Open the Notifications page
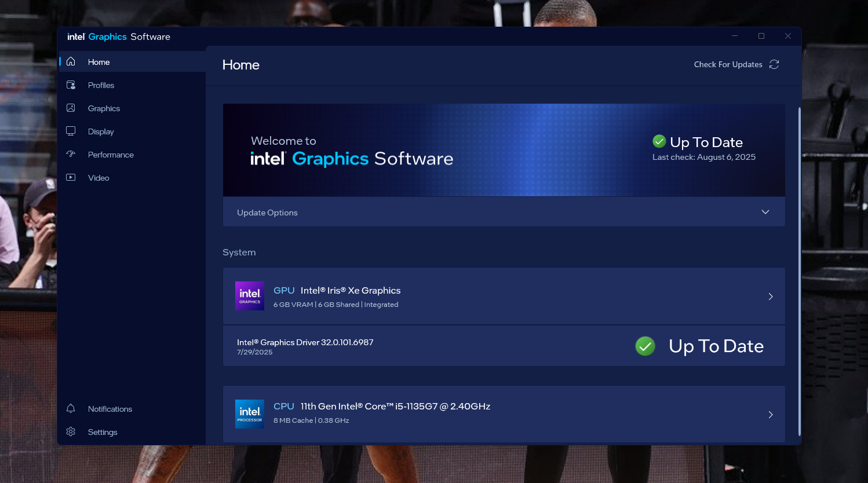The width and height of the screenshot is (868, 483). [x=133, y=408]
